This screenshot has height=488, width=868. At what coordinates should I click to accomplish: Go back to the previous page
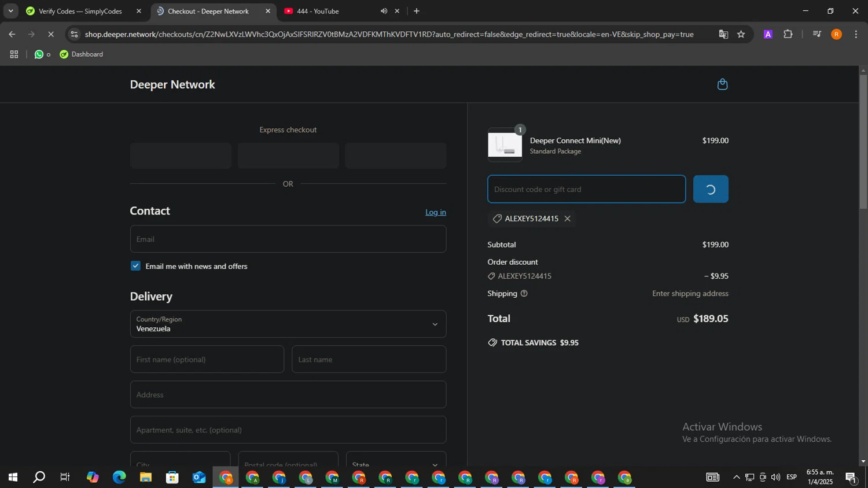click(x=12, y=34)
